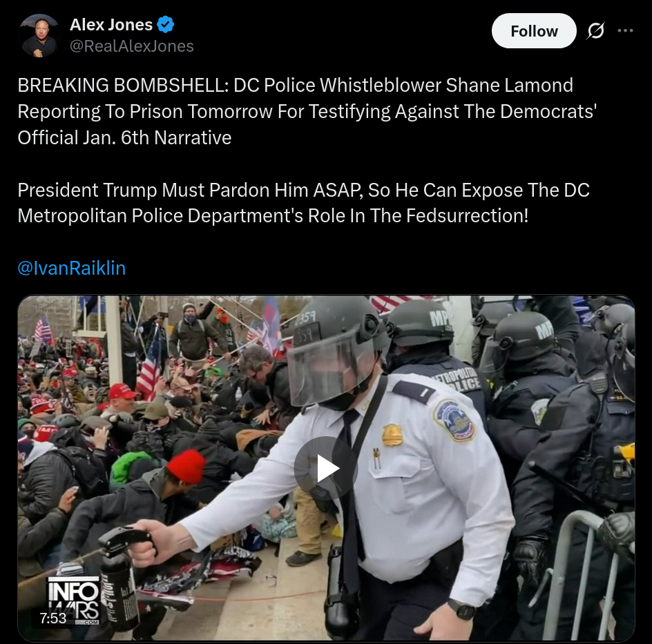652x644 pixels.
Task: Open Alex Jones profile avatar picture
Action: (39, 35)
